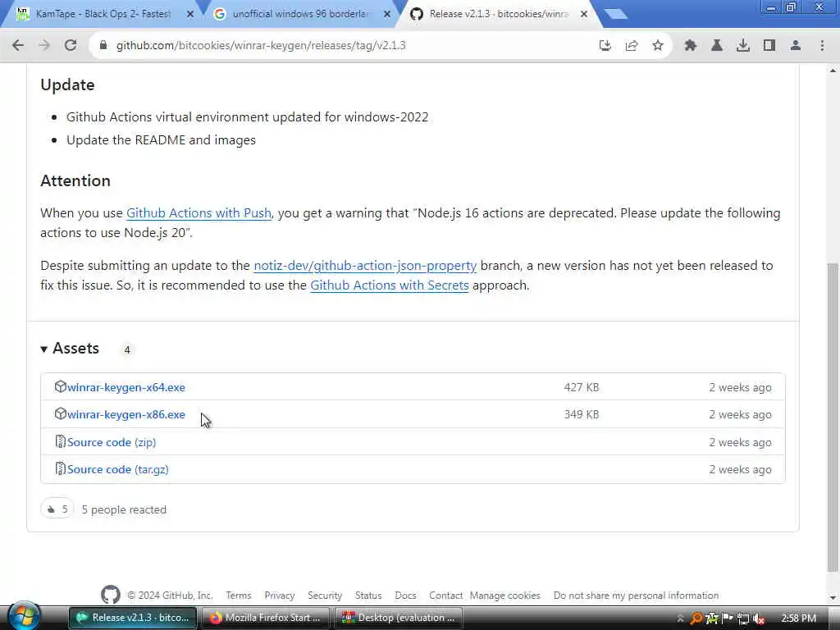Click the network tray icon
This screenshot has width=840, height=630.
click(x=743, y=619)
